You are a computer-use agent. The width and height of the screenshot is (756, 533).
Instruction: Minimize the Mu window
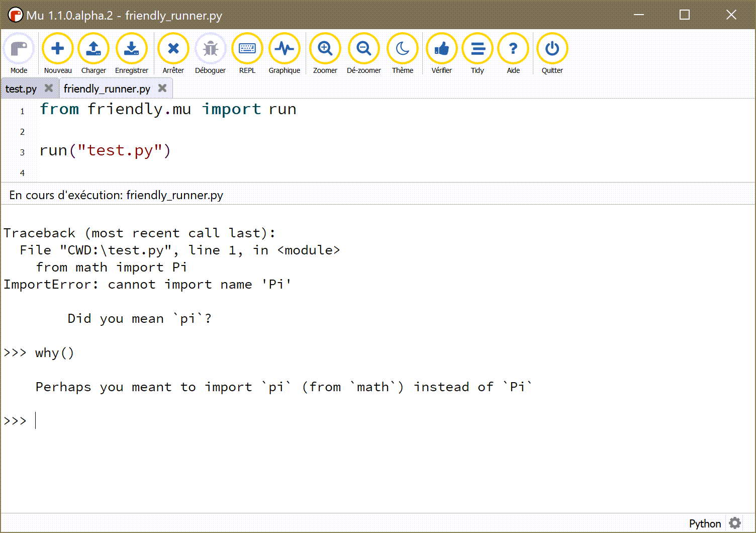point(639,15)
